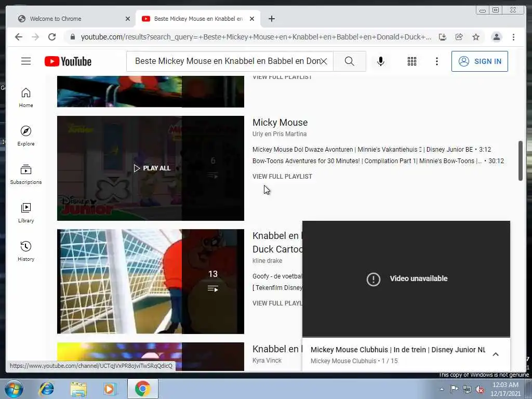The height and width of the screenshot is (399, 532).
Task: Select the Beste Mickey Mouse YouTube tab
Action: (x=198, y=19)
